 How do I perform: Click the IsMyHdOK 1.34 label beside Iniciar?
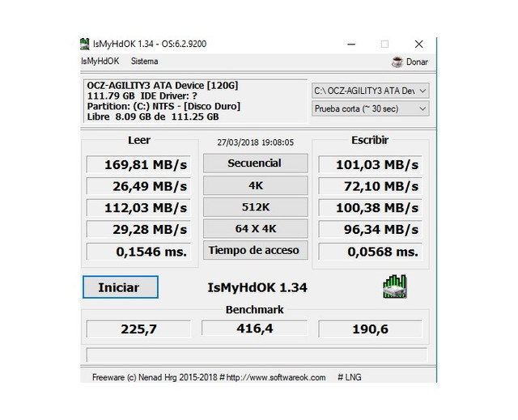(257, 287)
